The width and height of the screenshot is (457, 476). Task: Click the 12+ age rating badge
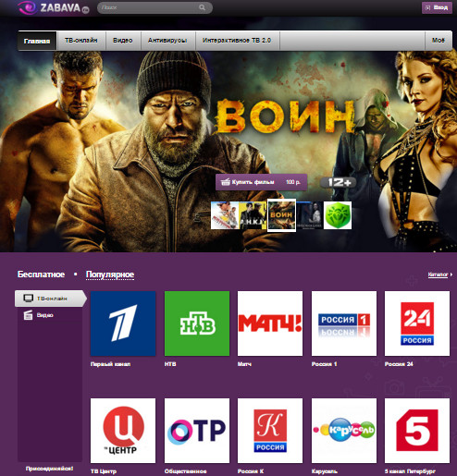pos(339,182)
